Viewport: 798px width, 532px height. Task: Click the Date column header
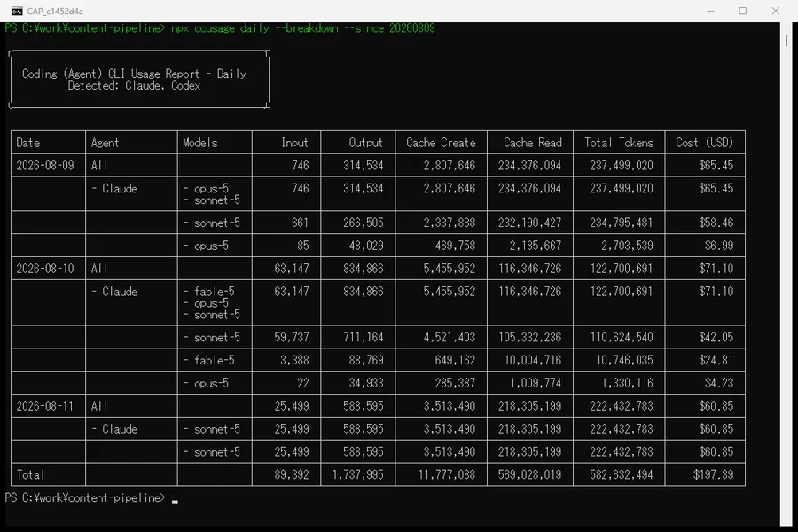coord(28,143)
